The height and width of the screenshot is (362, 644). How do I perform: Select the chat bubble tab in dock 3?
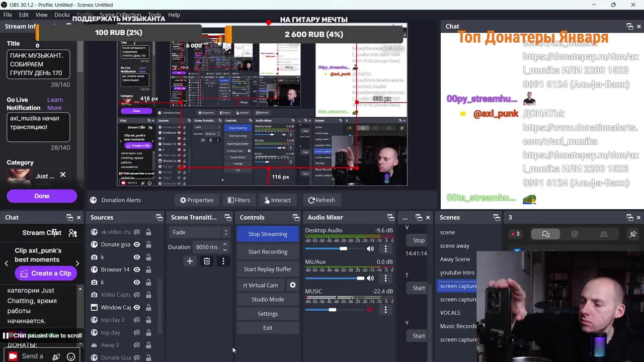pos(546,234)
